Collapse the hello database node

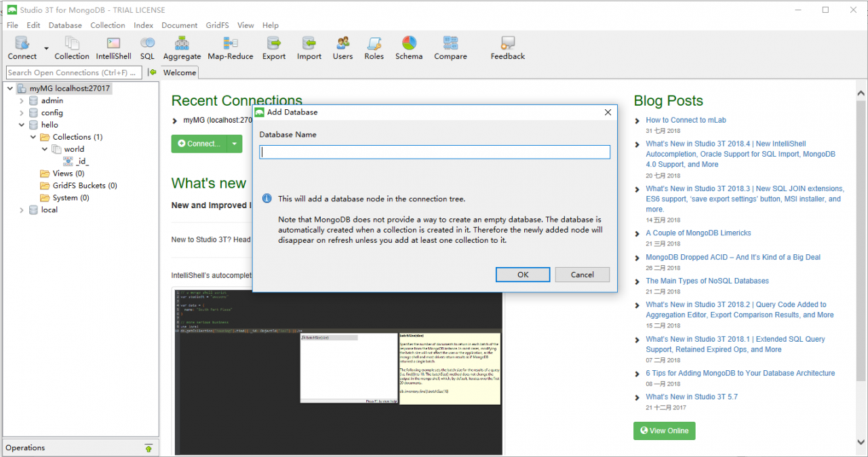[x=21, y=125]
